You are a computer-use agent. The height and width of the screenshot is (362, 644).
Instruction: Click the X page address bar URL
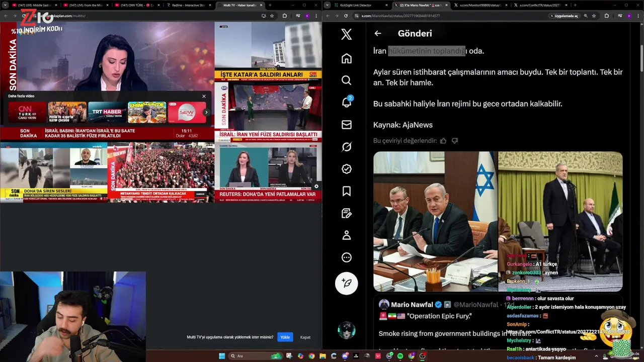[400, 16]
